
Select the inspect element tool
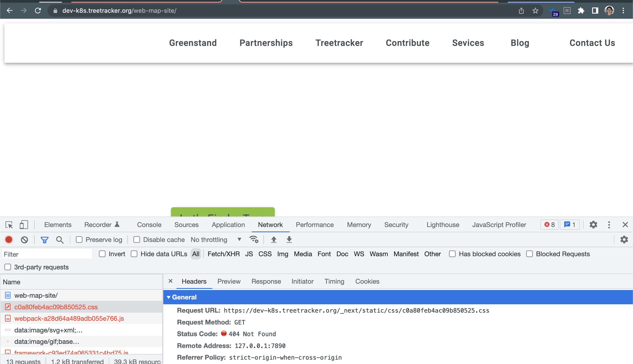click(x=9, y=225)
